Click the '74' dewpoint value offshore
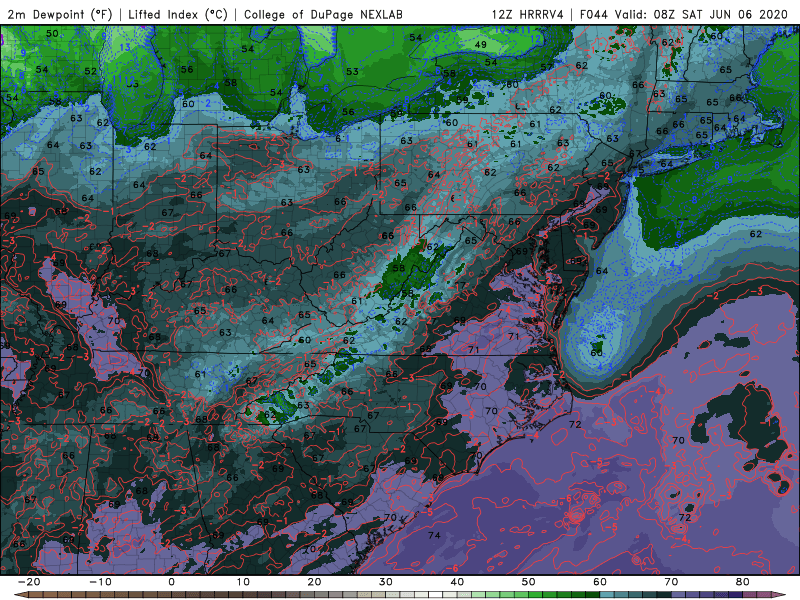This screenshot has width=800, height=600. click(434, 535)
